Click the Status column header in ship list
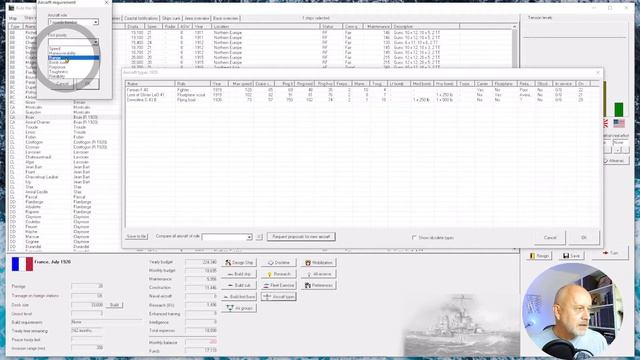The height and width of the screenshot is (360, 640). click(x=331, y=27)
